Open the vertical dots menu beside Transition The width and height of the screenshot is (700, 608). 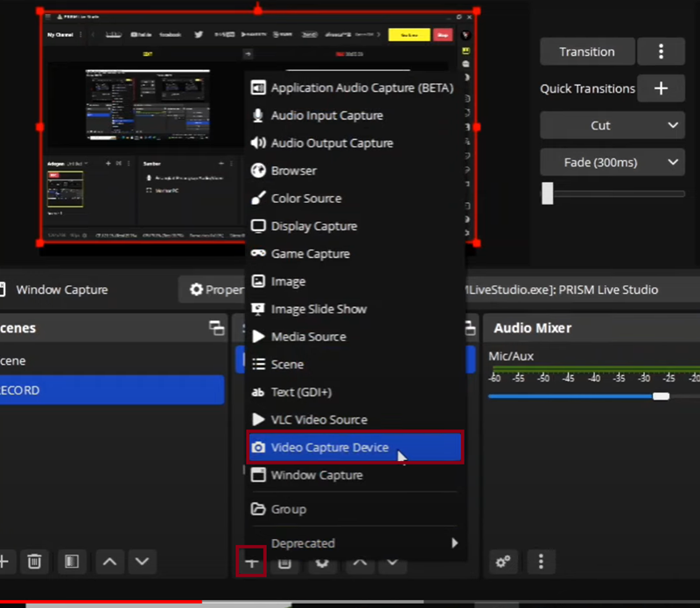661,52
